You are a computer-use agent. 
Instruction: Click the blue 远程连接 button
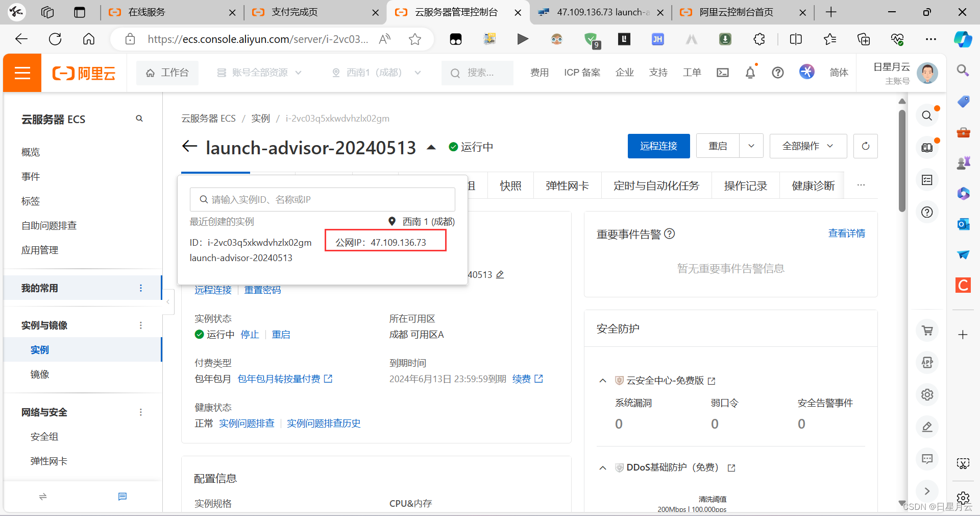[659, 146]
